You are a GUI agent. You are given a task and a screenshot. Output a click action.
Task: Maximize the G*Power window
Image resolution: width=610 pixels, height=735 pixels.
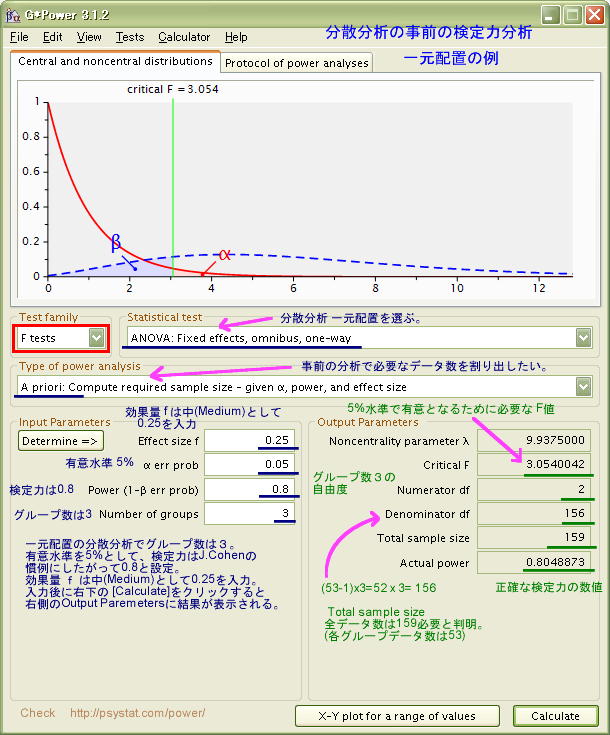point(572,15)
